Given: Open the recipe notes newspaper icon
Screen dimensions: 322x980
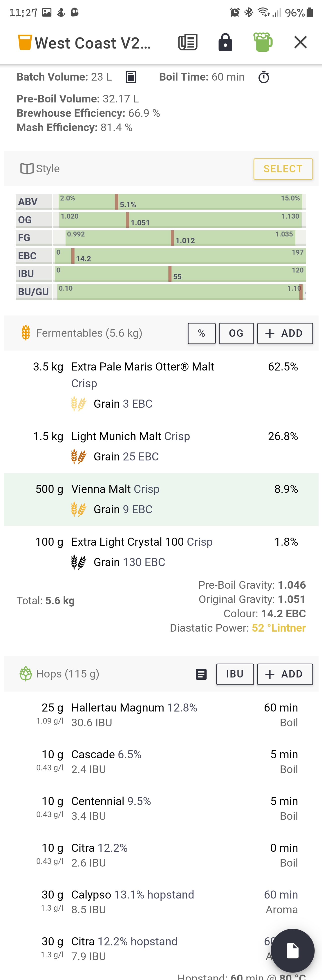Looking at the screenshot, I should [x=188, y=42].
